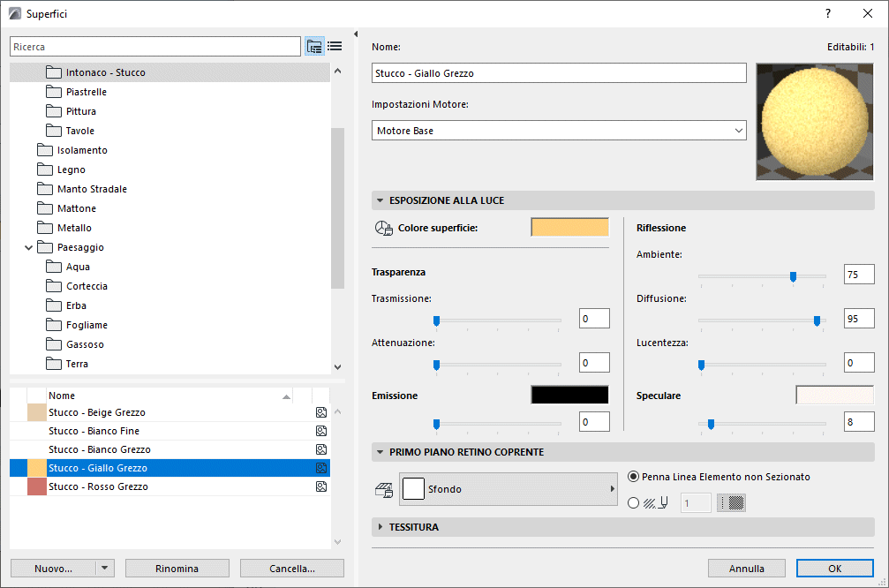
Task: Click the Annulla button
Action: click(747, 569)
